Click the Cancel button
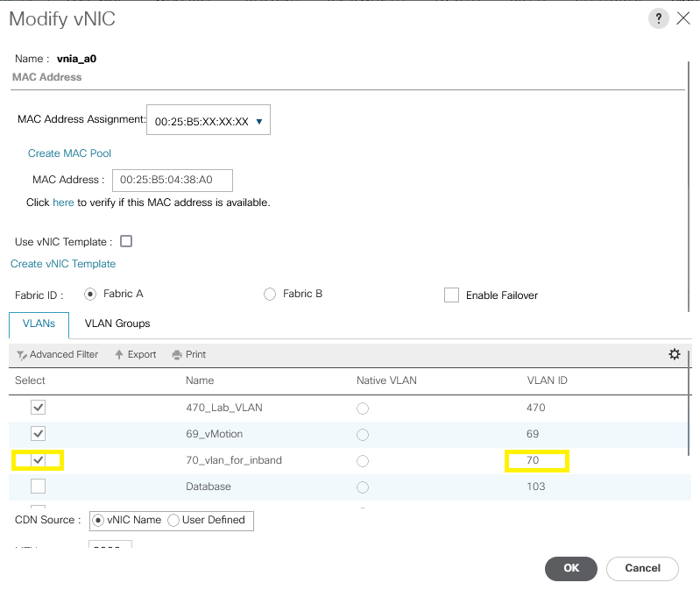700x597 pixels. [x=642, y=568]
